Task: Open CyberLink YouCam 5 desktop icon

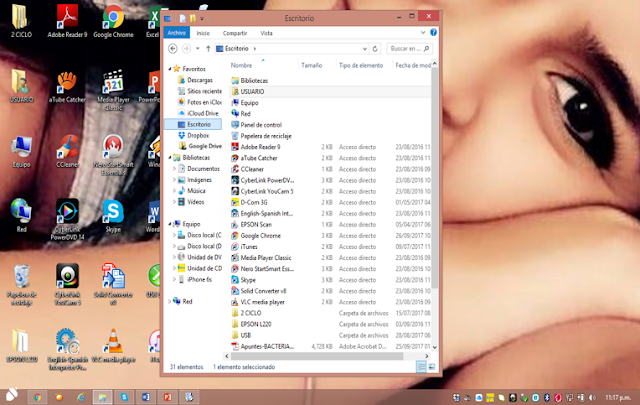Action: (x=67, y=285)
